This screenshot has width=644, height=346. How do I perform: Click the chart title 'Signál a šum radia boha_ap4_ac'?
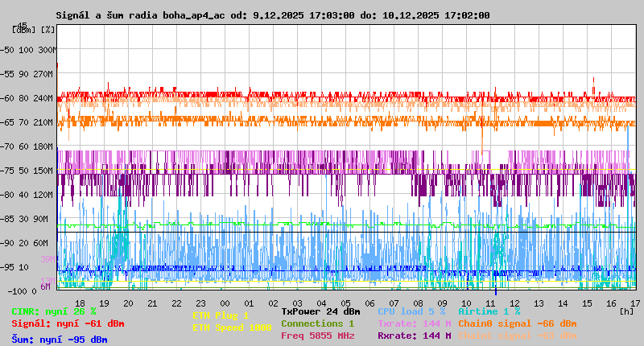(x=140, y=15)
